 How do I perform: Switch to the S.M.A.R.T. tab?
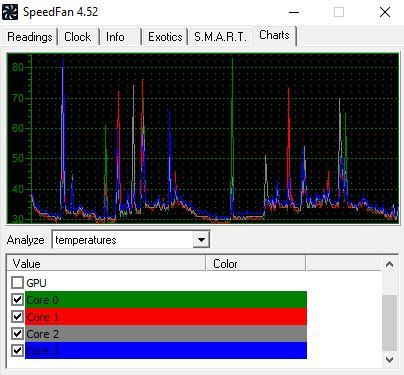(x=220, y=37)
